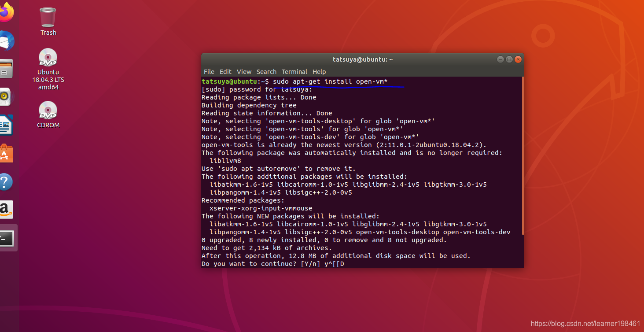Open the Terminal menu in menu bar

(x=294, y=72)
